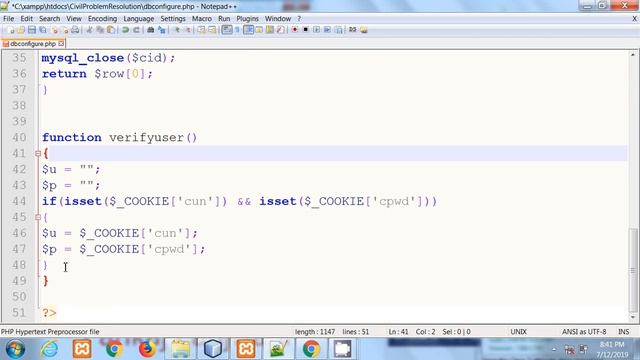Click the Zoom In toolbar icon
The width and height of the screenshot is (640, 360).
pyautogui.click(x=177, y=30)
